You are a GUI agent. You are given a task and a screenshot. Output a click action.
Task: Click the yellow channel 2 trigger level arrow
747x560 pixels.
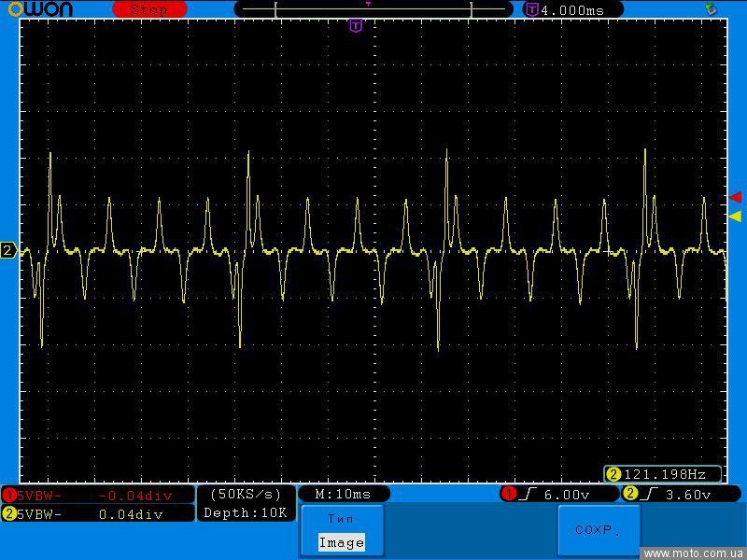point(735,217)
